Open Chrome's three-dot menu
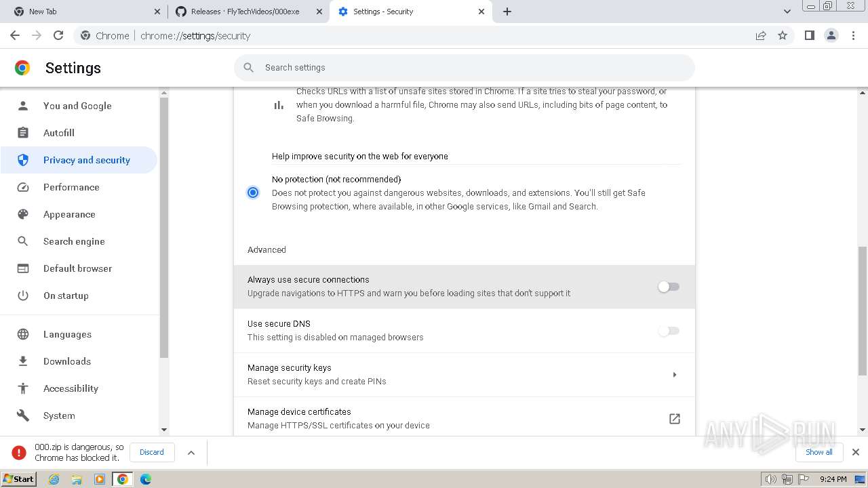Viewport: 868px width, 488px height. (854, 36)
